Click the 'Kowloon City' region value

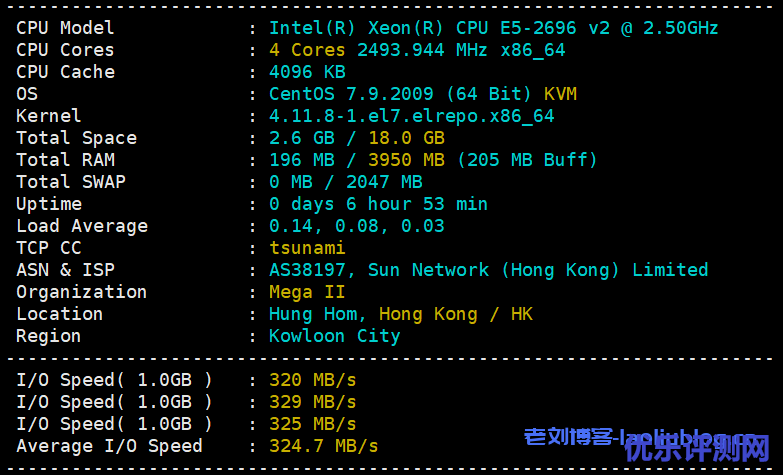[335, 336]
